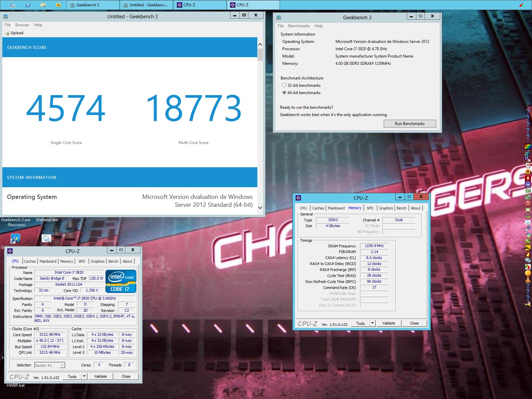
Task: Click Validate in CPU-Z Memory window
Action: 389,323
